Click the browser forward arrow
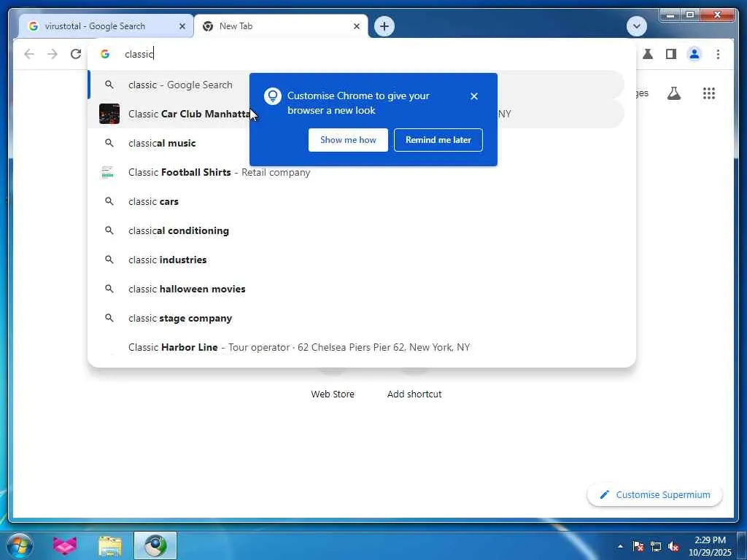Screen dimensions: 747x560 tap(53, 54)
